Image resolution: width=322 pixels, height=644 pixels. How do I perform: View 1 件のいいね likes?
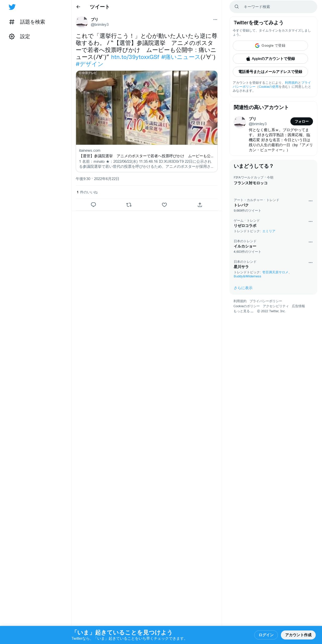click(87, 192)
